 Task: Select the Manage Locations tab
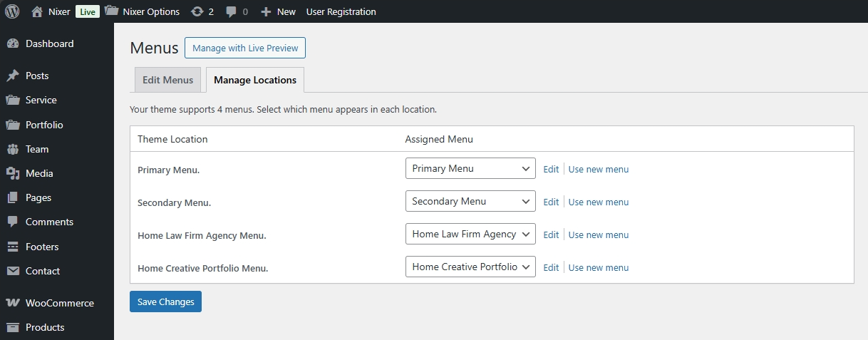(255, 80)
